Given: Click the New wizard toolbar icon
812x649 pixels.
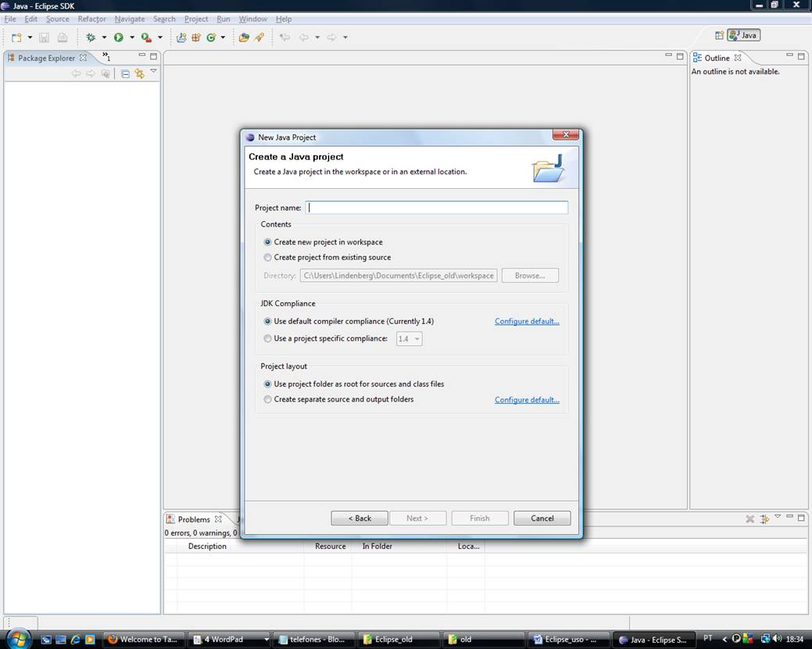Looking at the screenshot, I should (x=16, y=37).
